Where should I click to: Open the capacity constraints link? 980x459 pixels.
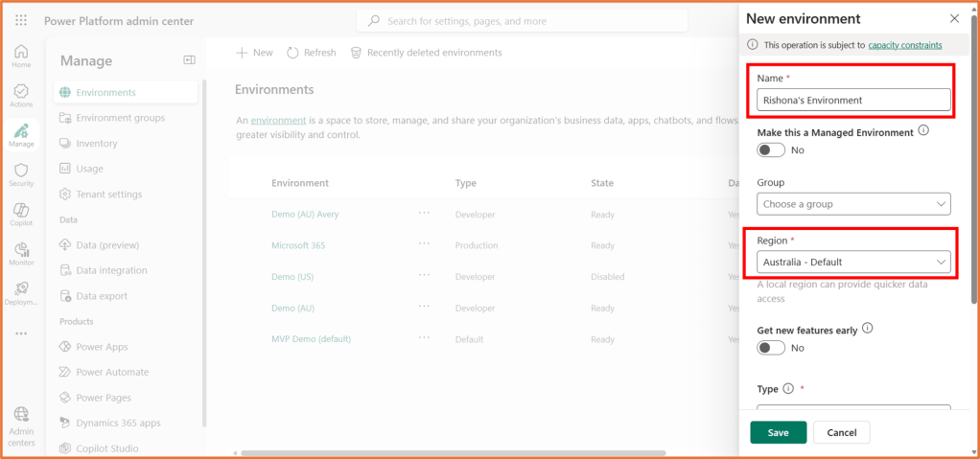(x=905, y=45)
